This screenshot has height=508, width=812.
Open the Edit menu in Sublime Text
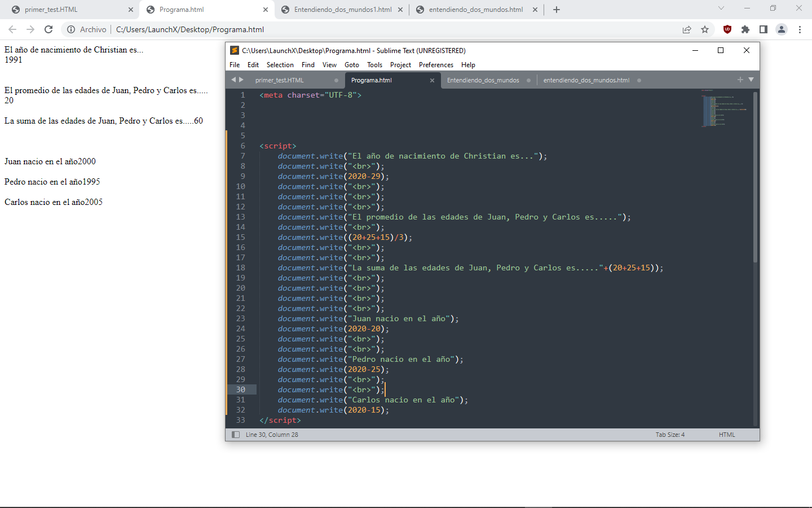(253, 65)
